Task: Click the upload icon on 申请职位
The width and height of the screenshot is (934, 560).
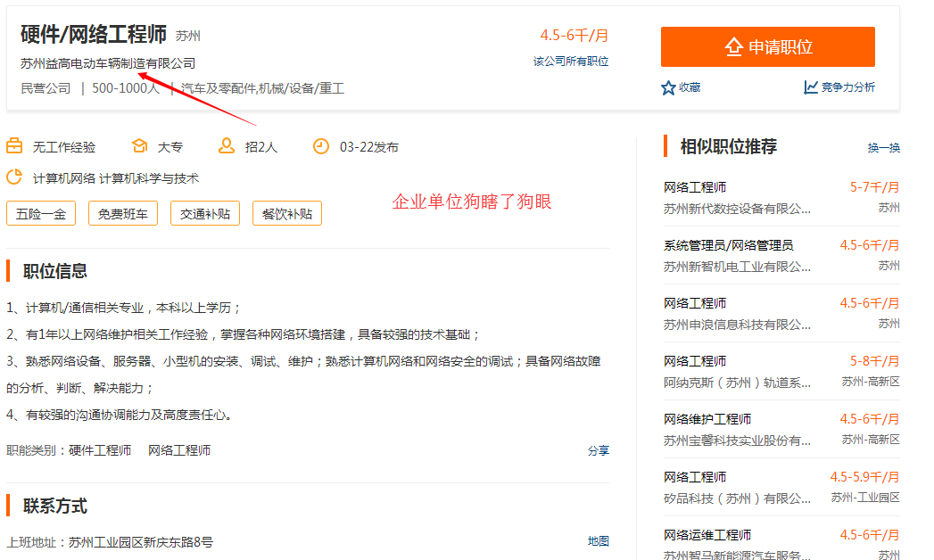Action: click(x=734, y=47)
